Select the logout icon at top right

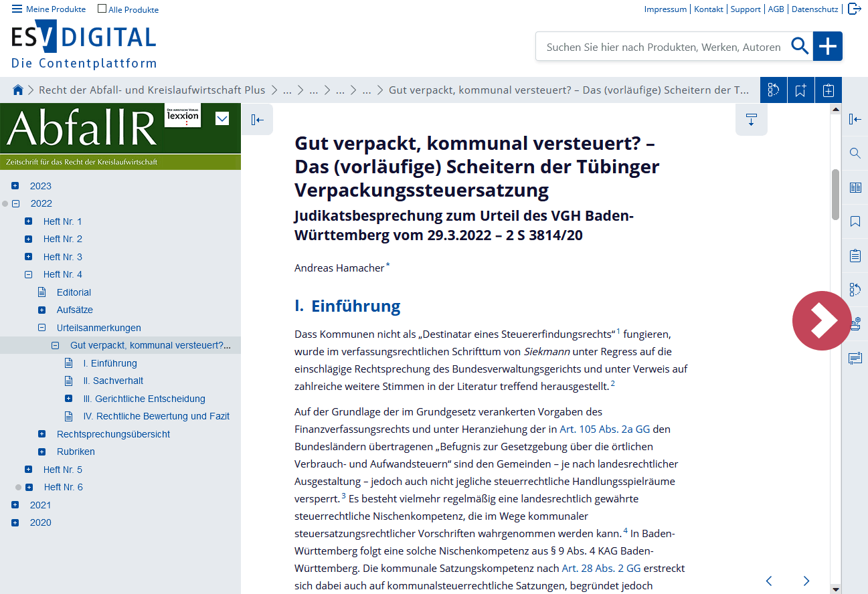click(855, 9)
